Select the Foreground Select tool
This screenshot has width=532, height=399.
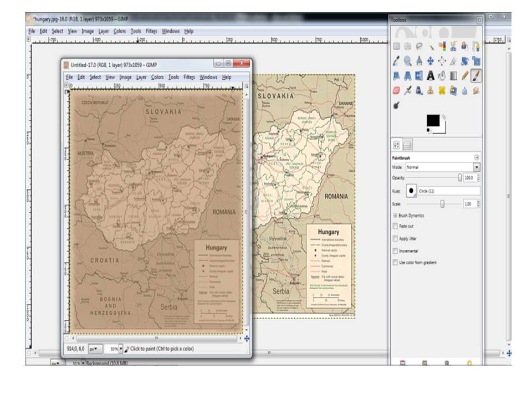[x=465, y=46]
